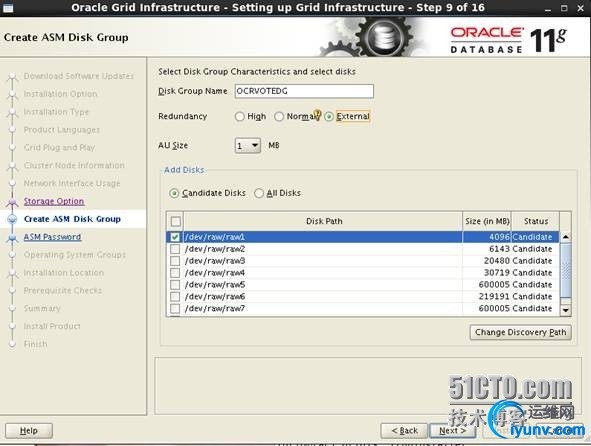Close the installer window

coord(580,8)
